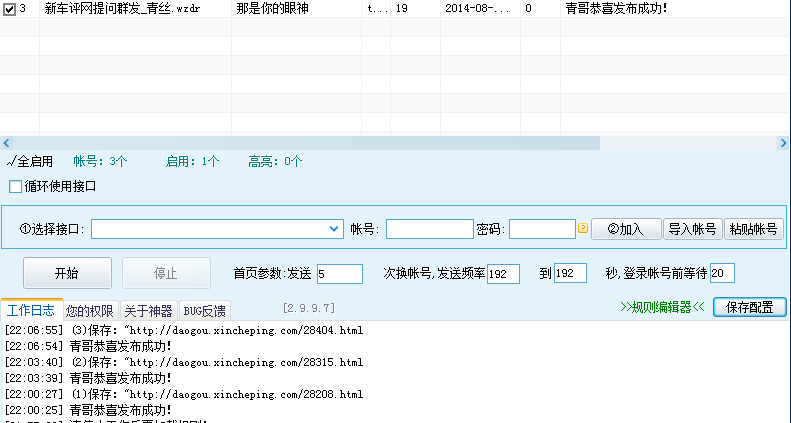Click the 停止 button
The image size is (791, 423).
coord(166,273)
